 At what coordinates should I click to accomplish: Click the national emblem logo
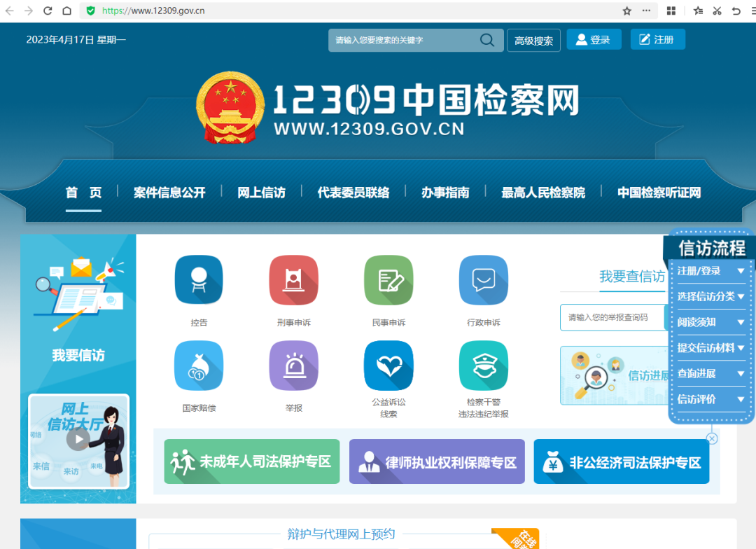(x=230, y=108)
